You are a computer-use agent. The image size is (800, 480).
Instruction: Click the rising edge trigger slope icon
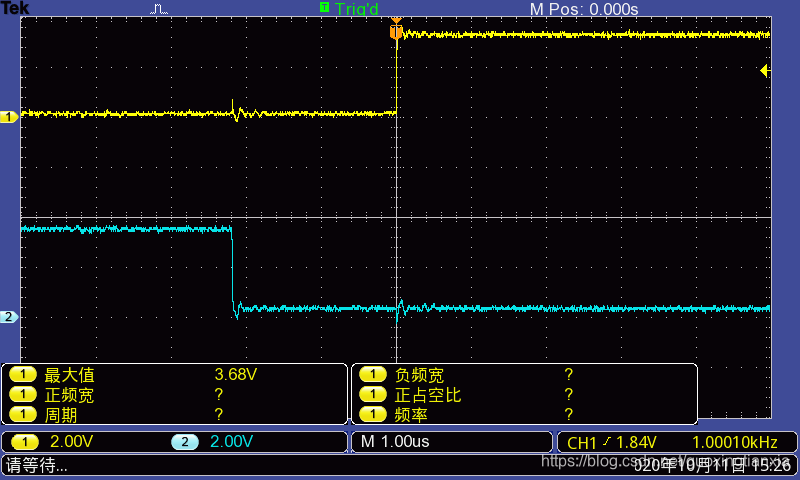607,441
